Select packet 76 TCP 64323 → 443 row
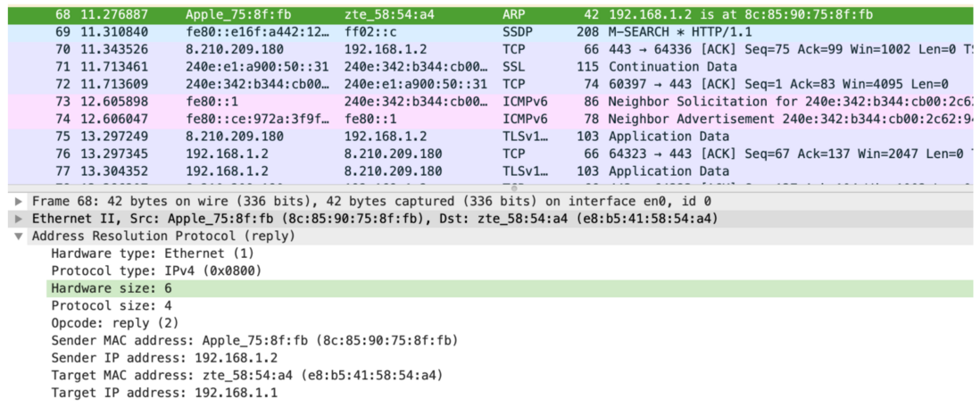980x416 pixels. click(490, 154)
